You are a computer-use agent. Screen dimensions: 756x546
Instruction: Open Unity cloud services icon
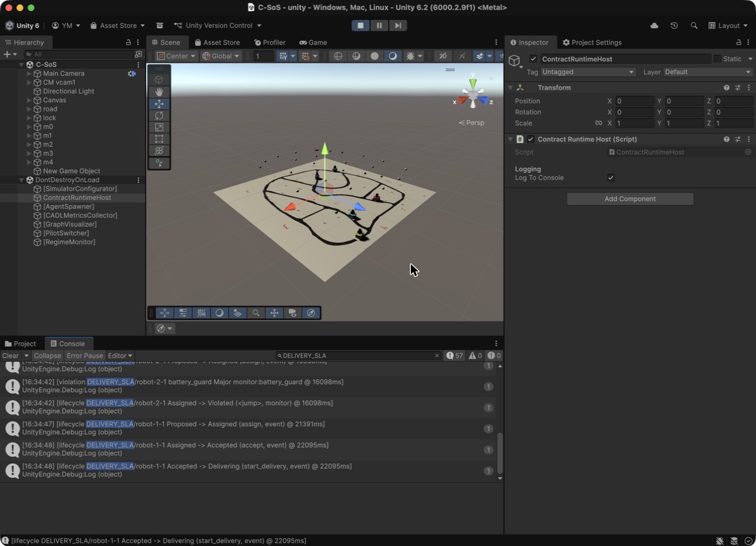(654, 26)
